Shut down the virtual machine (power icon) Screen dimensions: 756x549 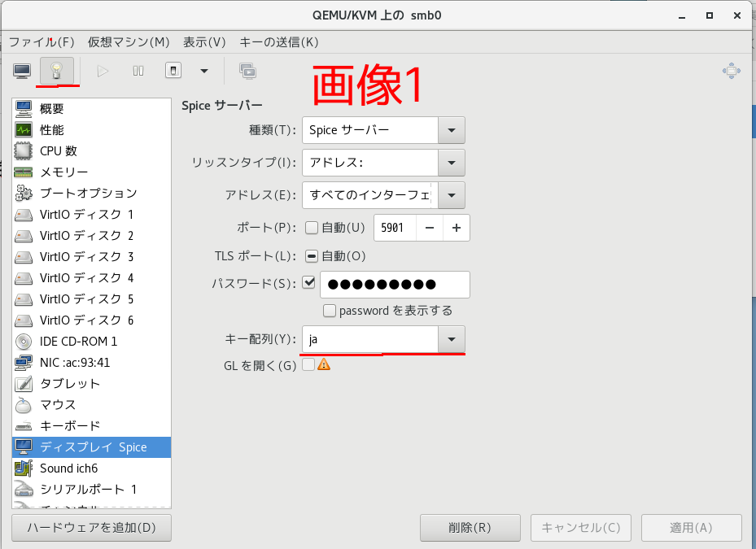(173, 72)
